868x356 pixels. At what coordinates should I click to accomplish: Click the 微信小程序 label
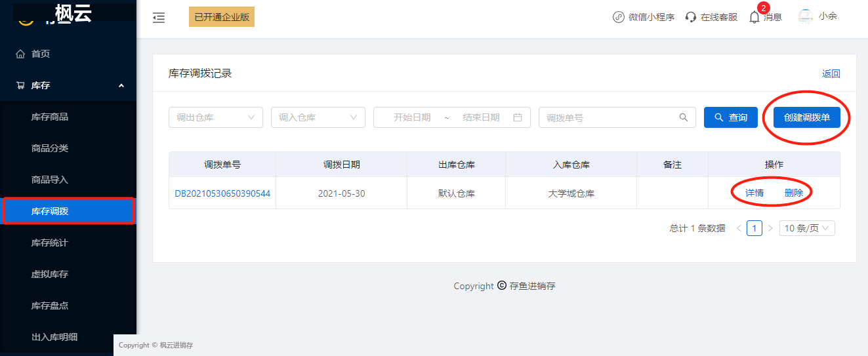pyautogui.click(x=651, y=17)
